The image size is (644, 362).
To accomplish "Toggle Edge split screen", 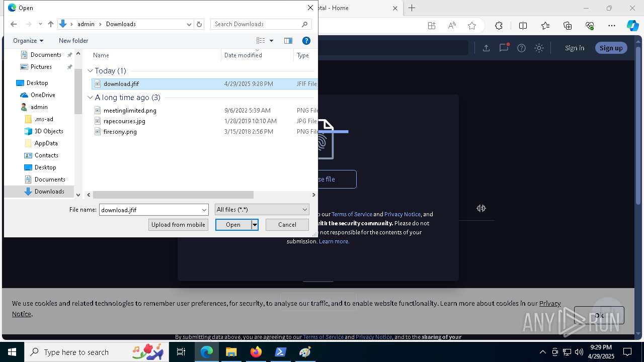I will (523, 26).
